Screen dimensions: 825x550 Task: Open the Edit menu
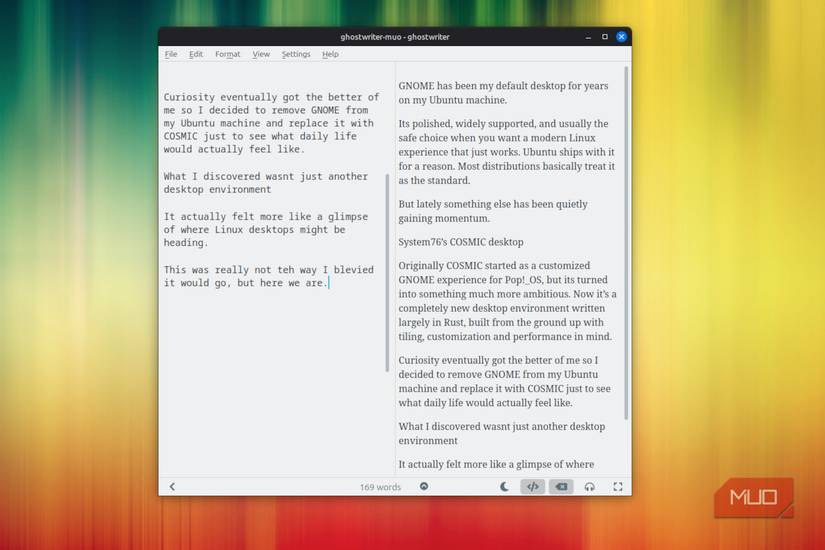[x=196, y=54]
